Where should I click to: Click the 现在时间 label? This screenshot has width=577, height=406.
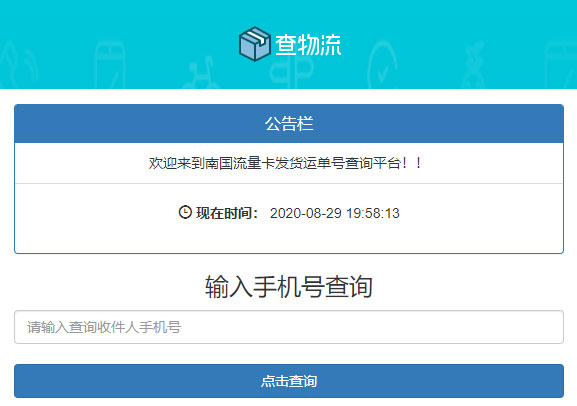click(227, 213)
